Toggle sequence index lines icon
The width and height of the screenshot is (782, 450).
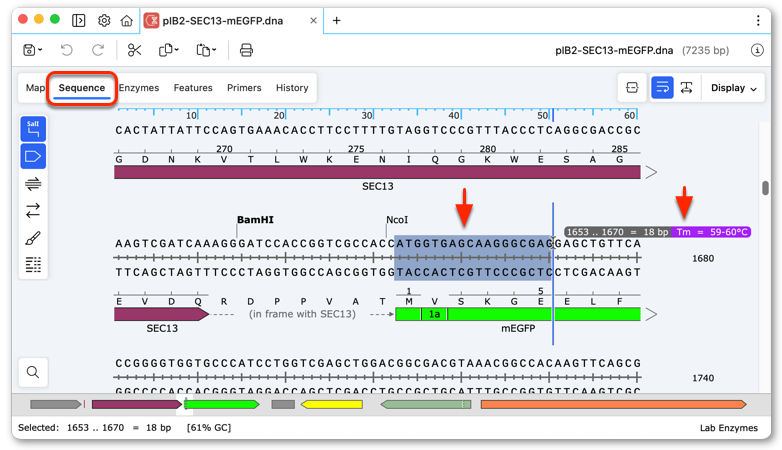[x=33, y=264]
